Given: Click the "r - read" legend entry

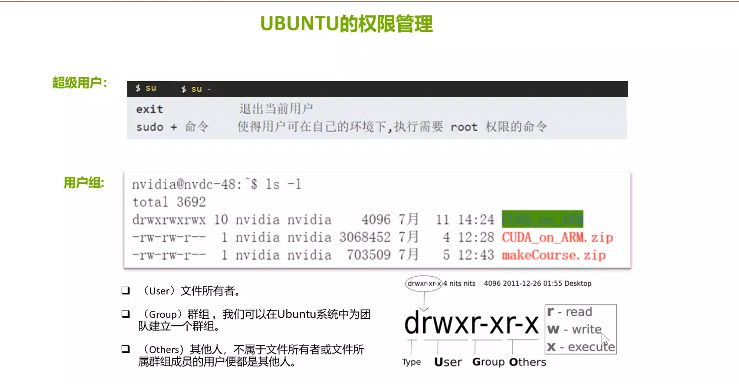Looking at the screenshot, I should [569, 312].
